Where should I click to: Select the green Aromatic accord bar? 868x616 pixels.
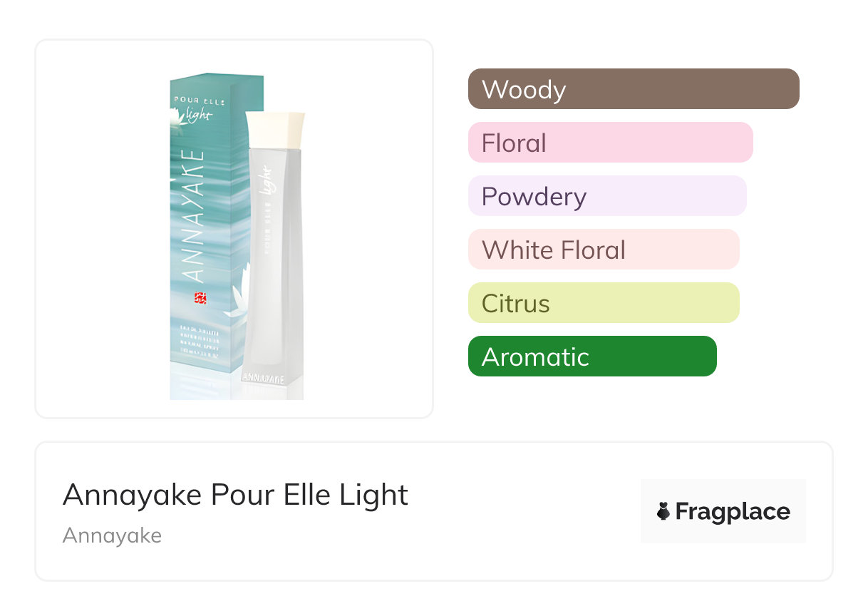point(591,356)
